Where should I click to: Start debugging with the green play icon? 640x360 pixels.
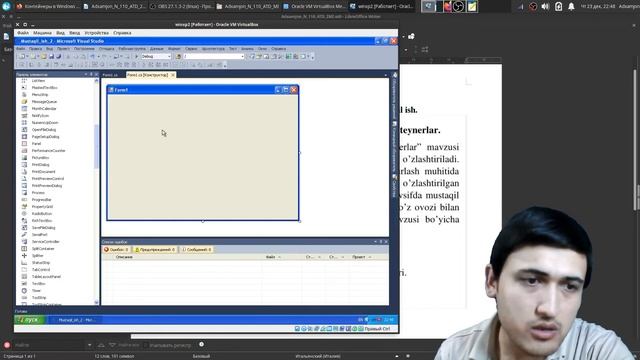pos(136,56)
